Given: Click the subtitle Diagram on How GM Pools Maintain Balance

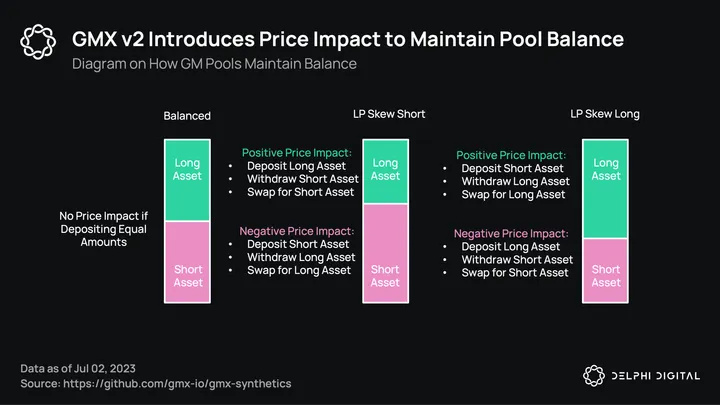Looking at the screenshot, I should tap(214, 63).
